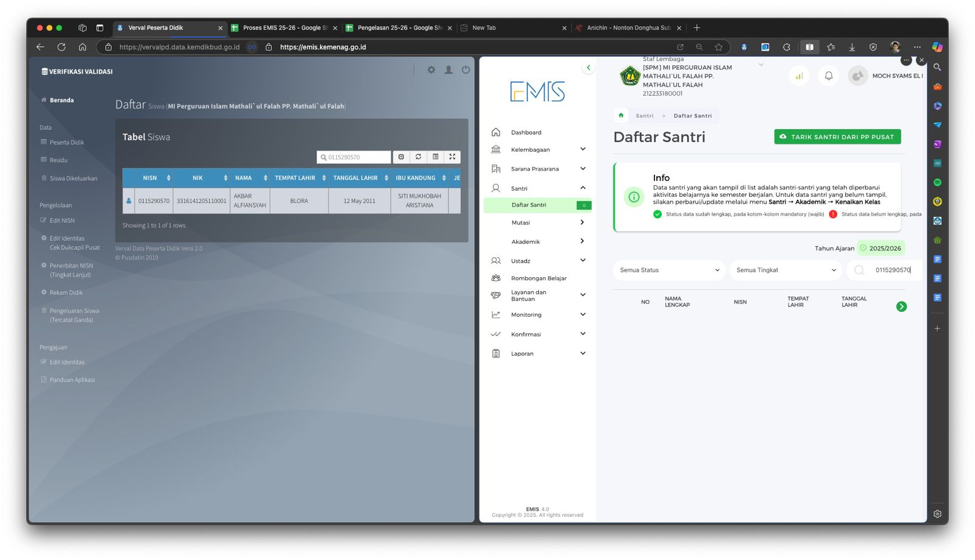The height and width of the screenshot is (560, 975).
Task: Click the power logout icon in Verifikasi Validasi
Action: pyautogui.click(x=466, y=70)
